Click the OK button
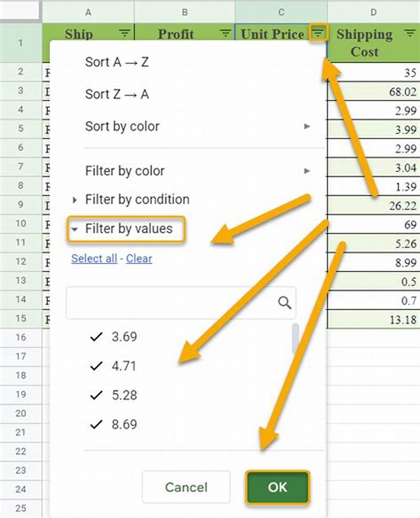 (x=278, y=487)
